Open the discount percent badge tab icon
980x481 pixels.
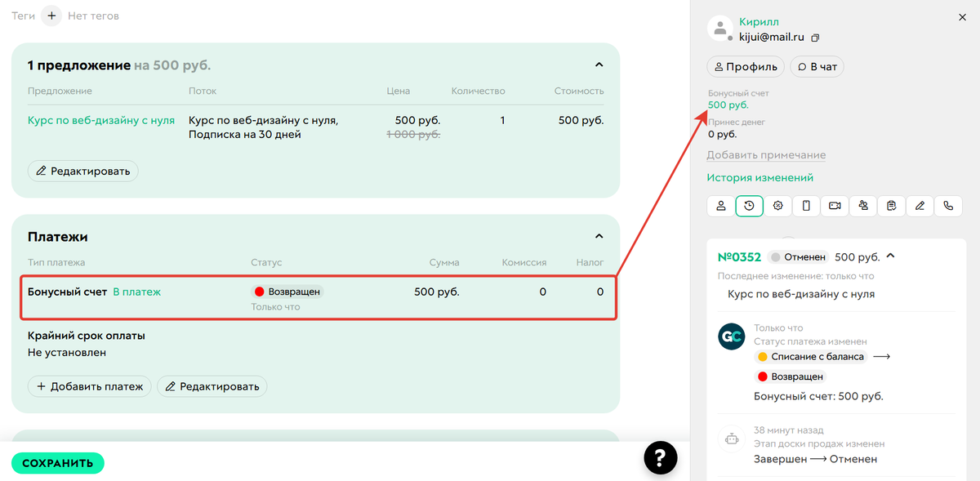click(x=778, y=206)
